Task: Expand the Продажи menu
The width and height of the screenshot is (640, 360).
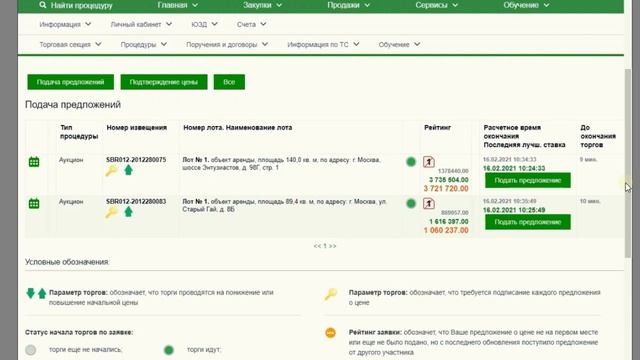Action: (x=348, y=5)
